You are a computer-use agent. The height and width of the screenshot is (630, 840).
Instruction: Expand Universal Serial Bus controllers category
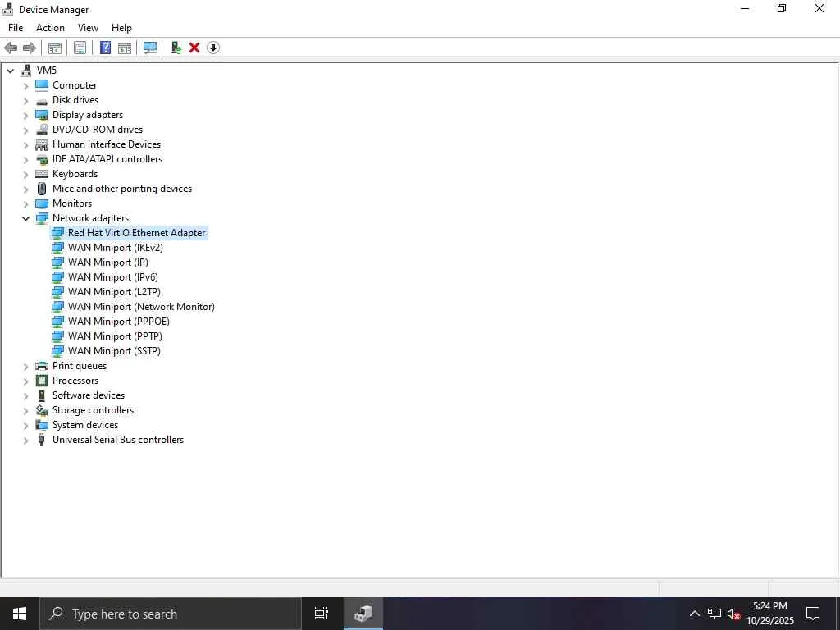click(x=25, y=440)
